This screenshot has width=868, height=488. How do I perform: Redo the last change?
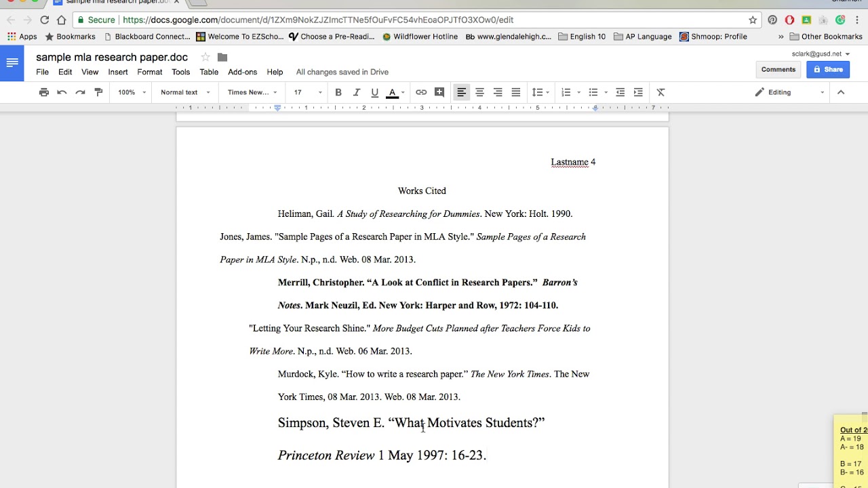tap(80, 92)
